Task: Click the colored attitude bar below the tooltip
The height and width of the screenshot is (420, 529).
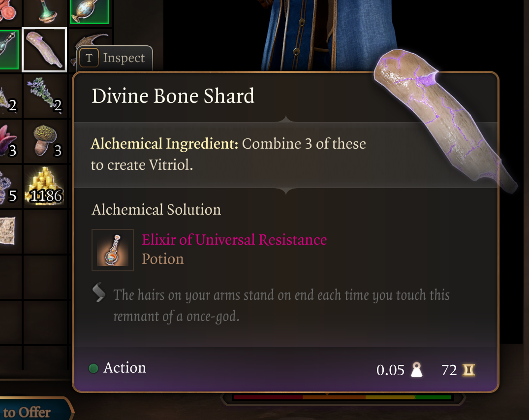Action: pyautogui.click(x=342, y=397)
